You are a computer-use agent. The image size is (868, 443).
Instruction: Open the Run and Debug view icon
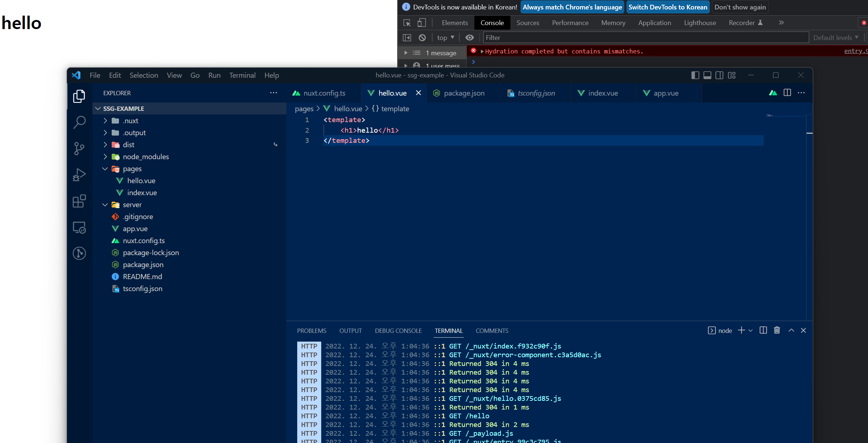click(x=79, y=175)
